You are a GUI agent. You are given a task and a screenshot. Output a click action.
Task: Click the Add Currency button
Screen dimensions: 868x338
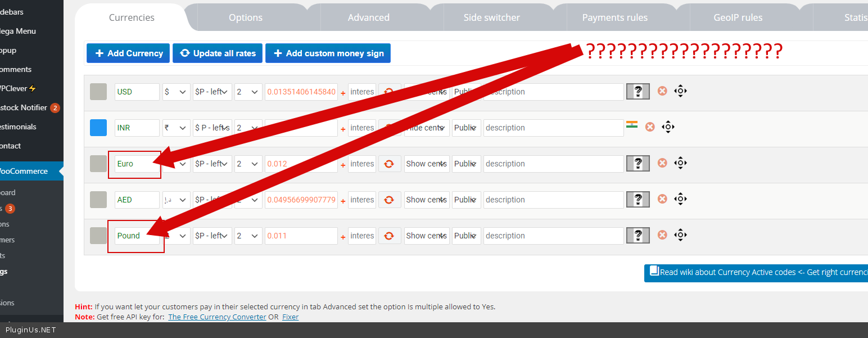point(128,53)
